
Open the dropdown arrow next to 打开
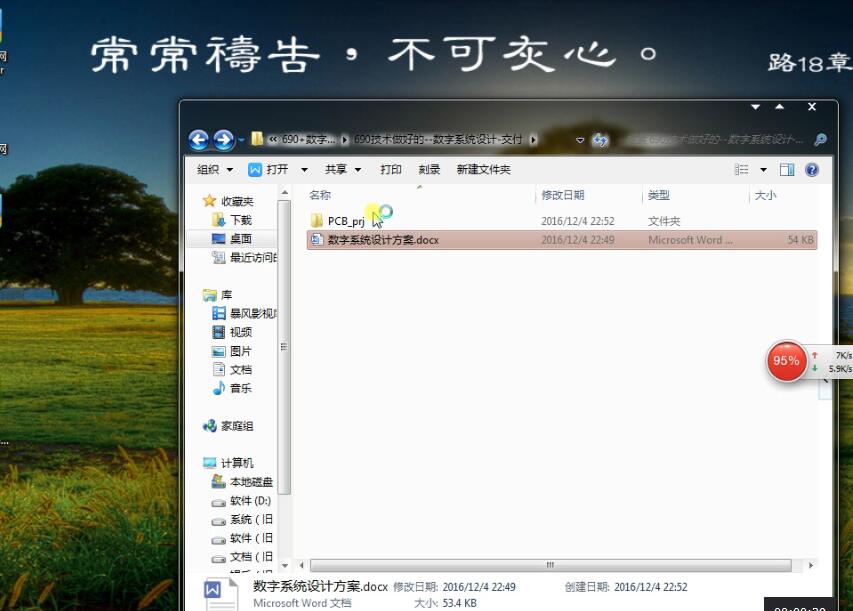304,170
